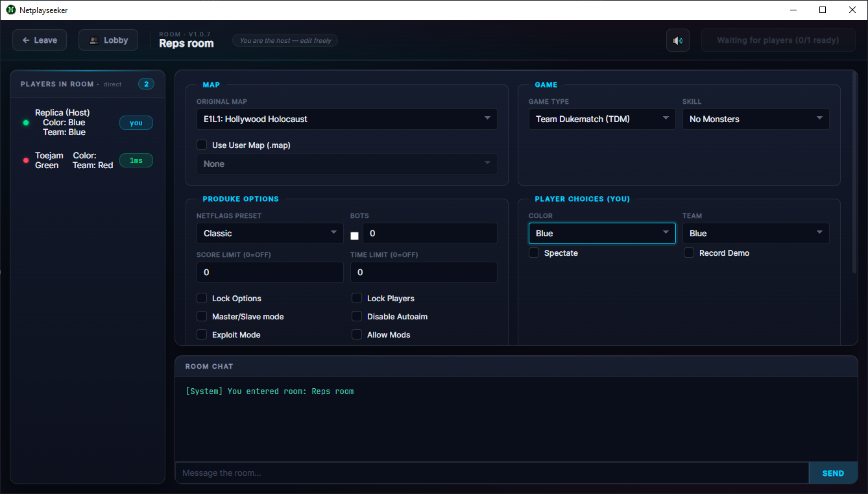Click the Score Limit field
Image resolution: width=868 pixels, height=494 pixels.
click(270, 273)
